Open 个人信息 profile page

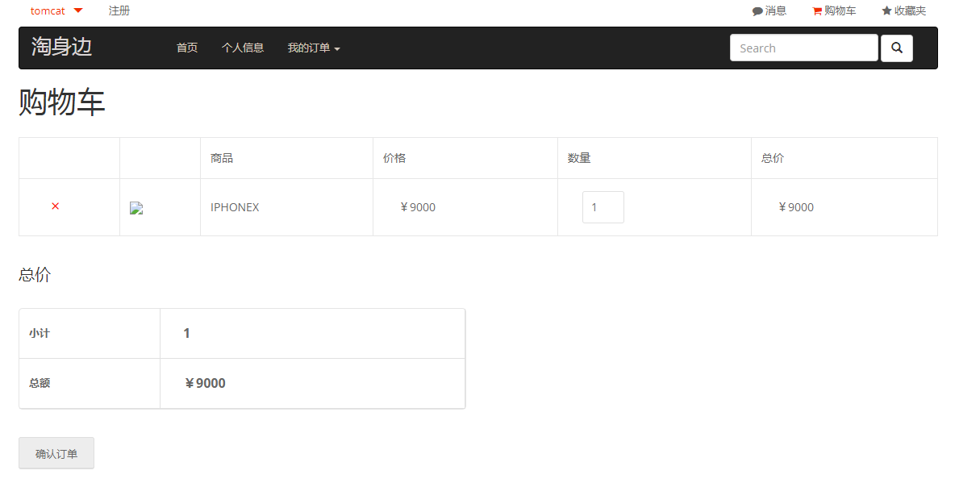point(243,48)
